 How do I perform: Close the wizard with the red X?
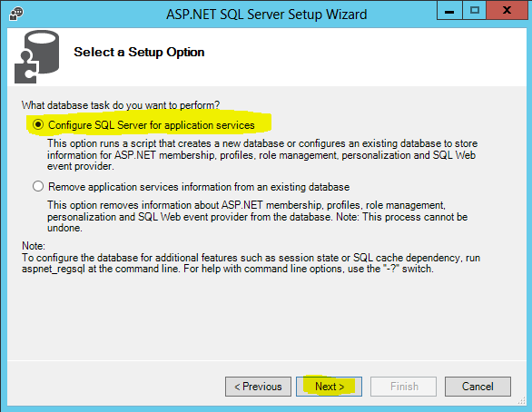[x=507, y=11]
